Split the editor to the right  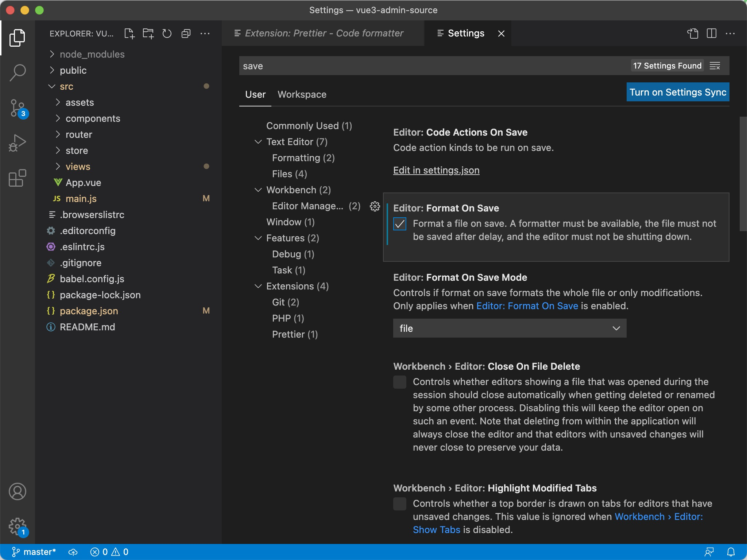711,34
